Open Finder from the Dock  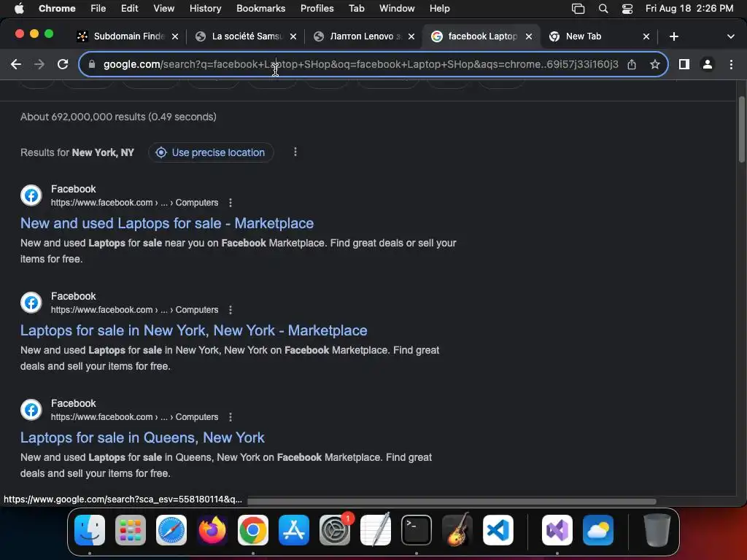pos(90,530)
